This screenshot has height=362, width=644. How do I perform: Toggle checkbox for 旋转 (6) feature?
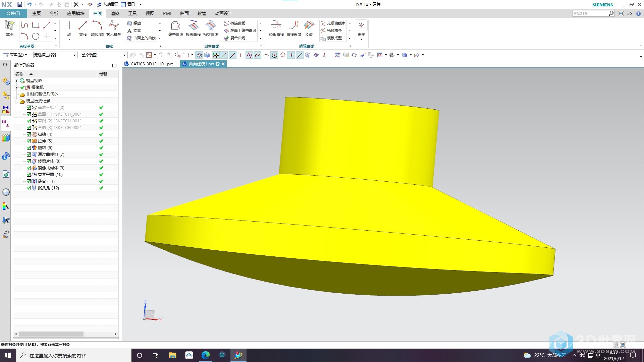29,148
